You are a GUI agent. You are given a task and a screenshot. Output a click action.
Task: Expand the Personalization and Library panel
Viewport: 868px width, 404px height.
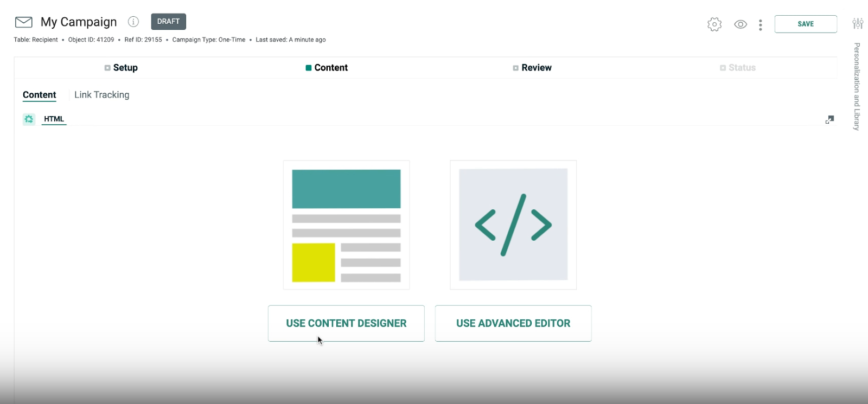tap(857, 87)
